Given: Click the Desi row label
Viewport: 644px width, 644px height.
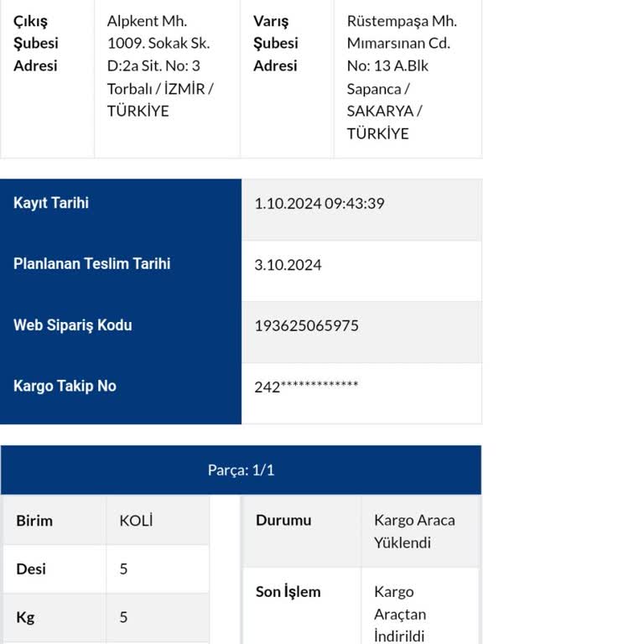Looking at the screenshot, I should point(31,569).
